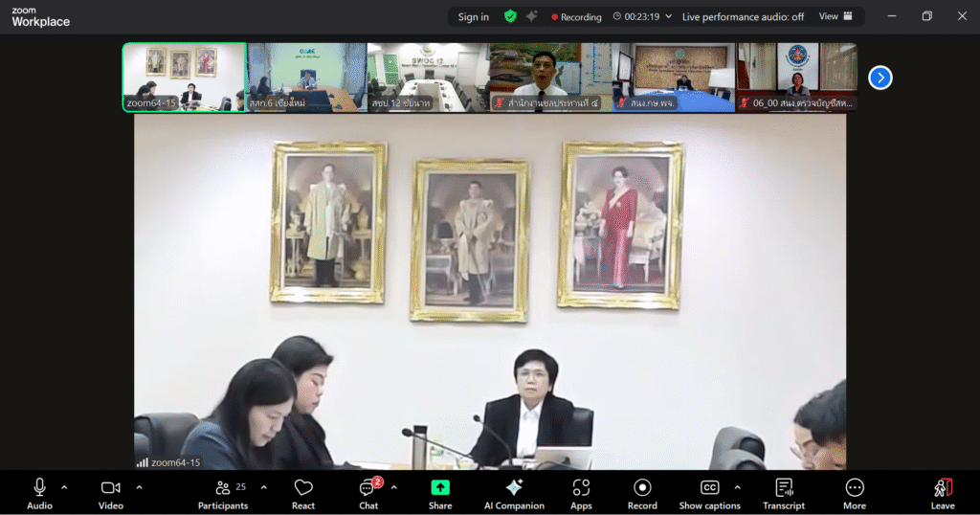This screenshot has height=515, width=980.
Task: Show next participants with blue arrow
Action: [x=880, y=78]
